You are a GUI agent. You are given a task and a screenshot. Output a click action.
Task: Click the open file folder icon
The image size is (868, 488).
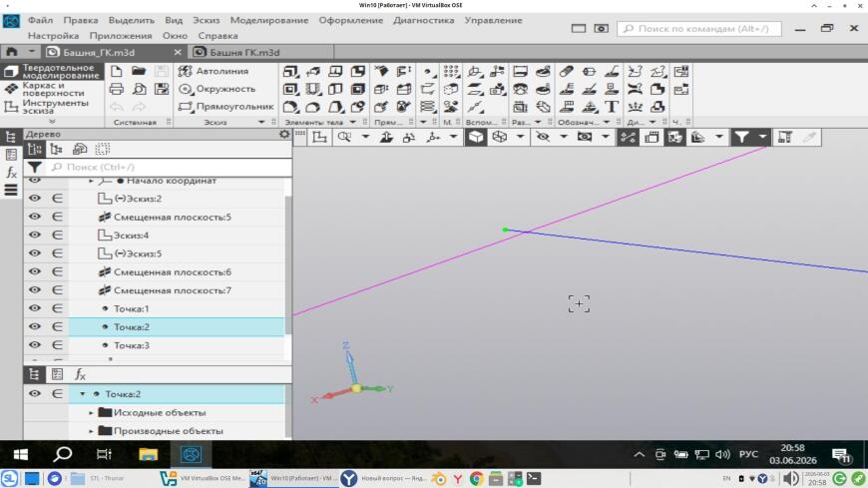(139, 71)
